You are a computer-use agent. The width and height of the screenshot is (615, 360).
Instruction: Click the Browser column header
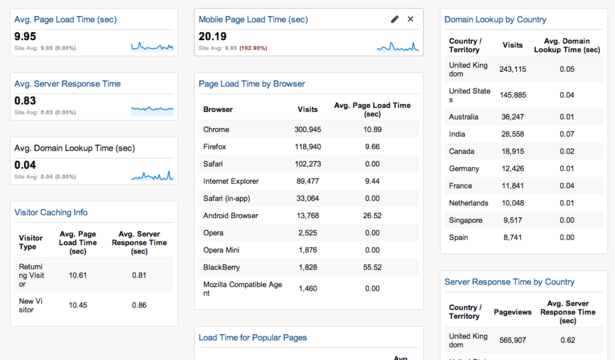218,109
